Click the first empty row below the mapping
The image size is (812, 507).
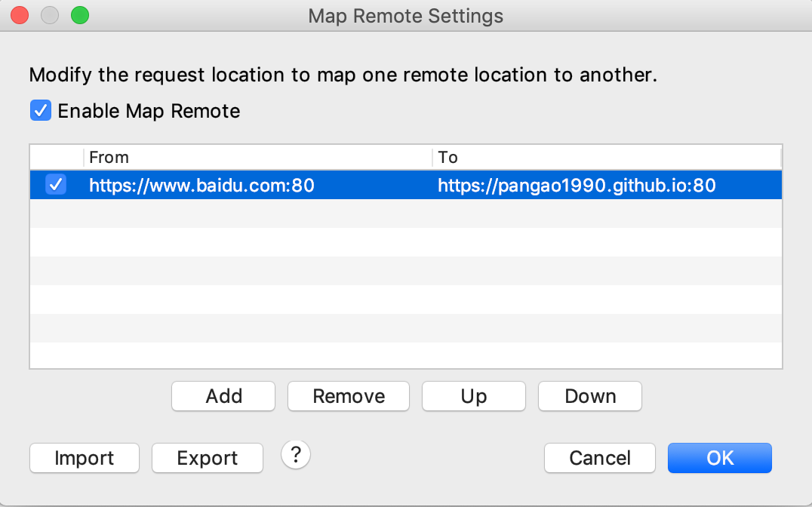pyautogui.click(x=406, y=214)
